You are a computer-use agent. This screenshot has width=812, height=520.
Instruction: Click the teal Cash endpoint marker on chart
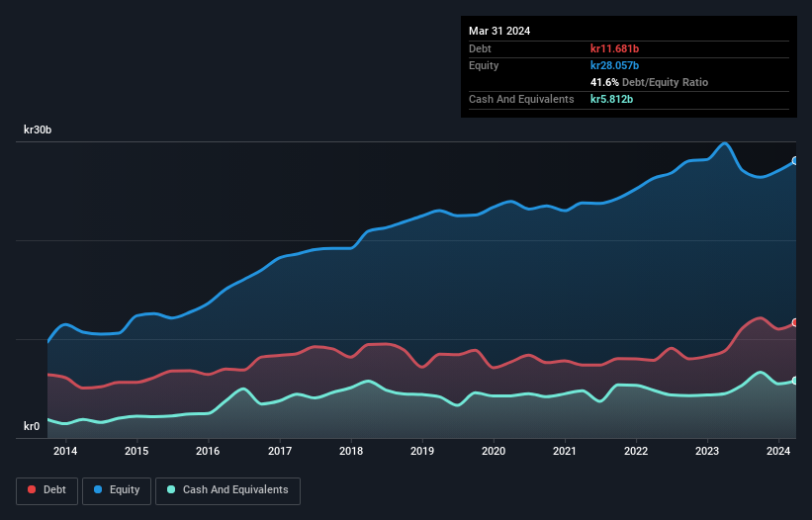[x=794, y=381]
